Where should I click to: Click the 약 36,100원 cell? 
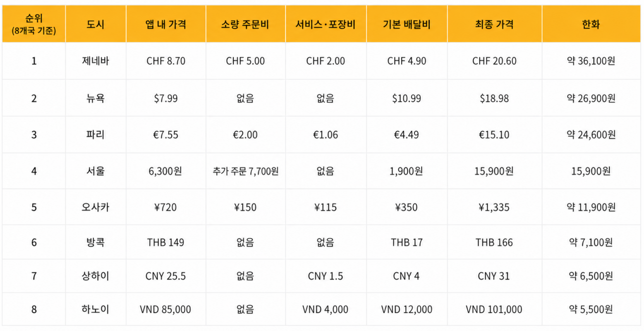pos(591,61)
